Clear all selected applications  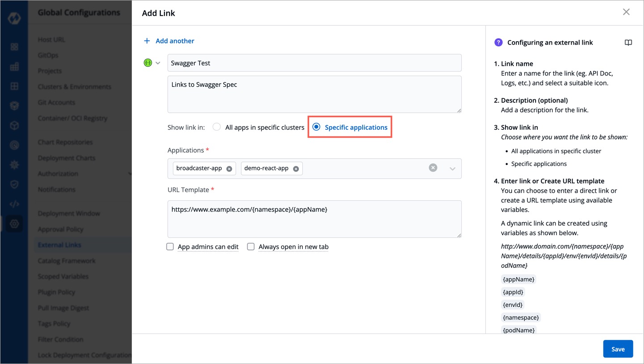click(x=433, y=168)
